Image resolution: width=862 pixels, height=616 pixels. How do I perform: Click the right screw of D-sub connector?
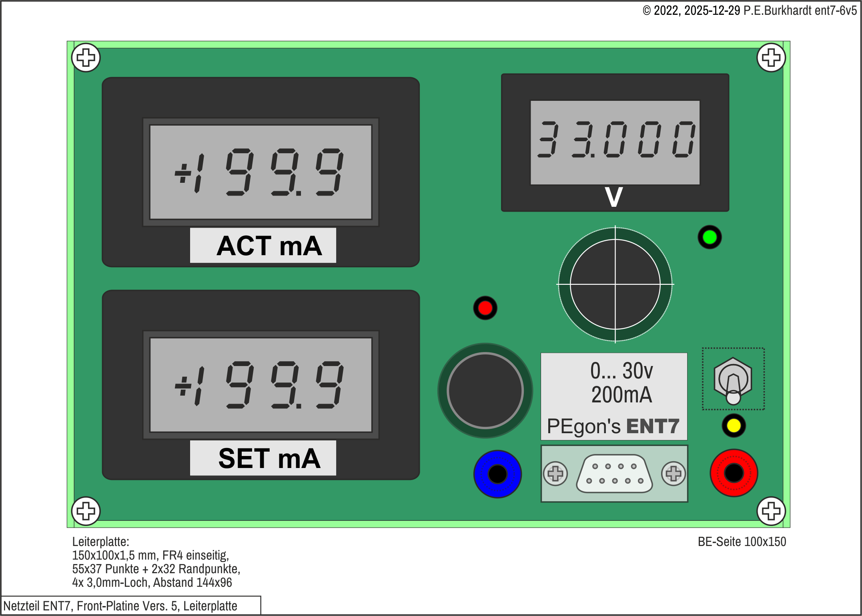point(673,474)
